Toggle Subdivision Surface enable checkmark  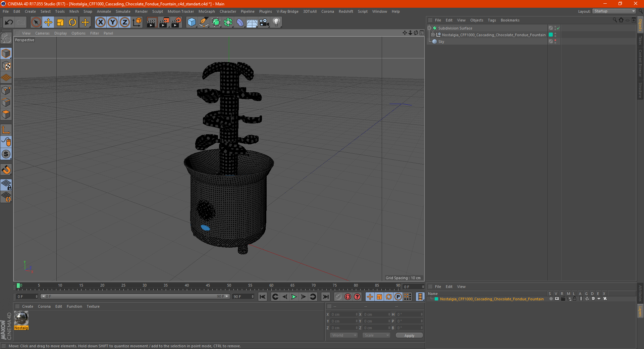coord(558,28)
